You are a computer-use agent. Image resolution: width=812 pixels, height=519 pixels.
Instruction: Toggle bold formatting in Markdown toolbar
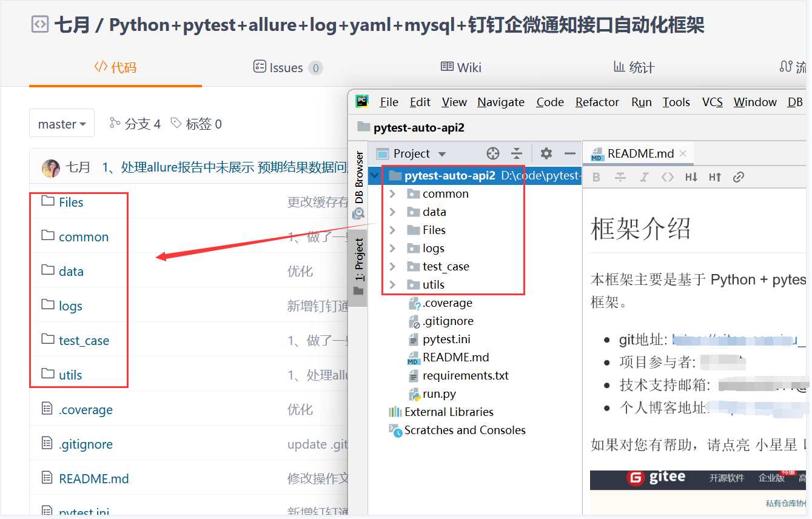597,176
